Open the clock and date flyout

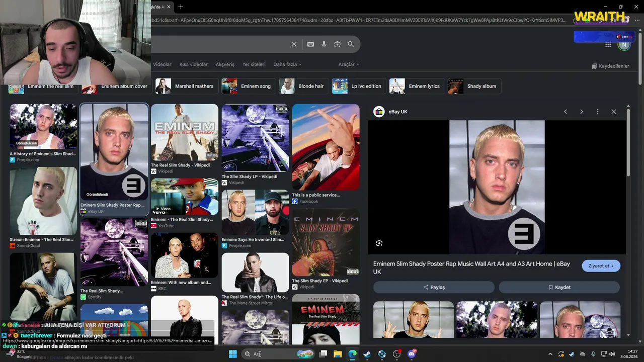pos(629,354)
